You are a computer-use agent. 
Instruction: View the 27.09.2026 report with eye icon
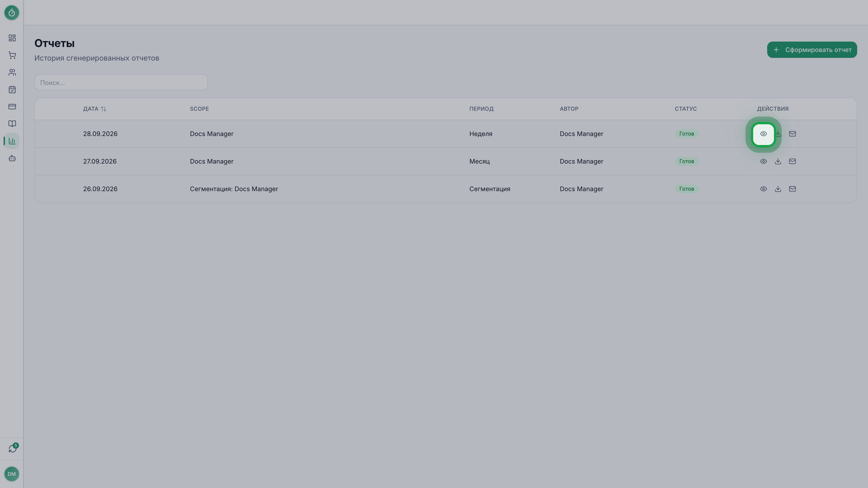click(x=764, y=161)
